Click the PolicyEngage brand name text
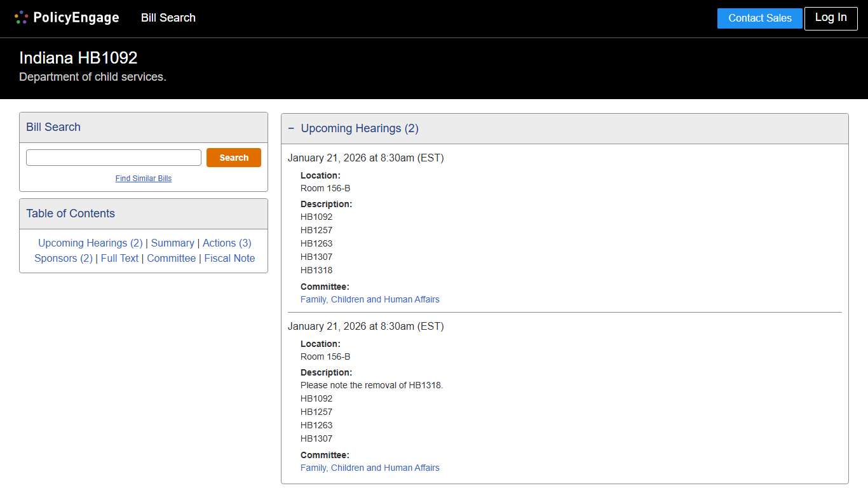This screenshot has height=488, width=868. 76,18
